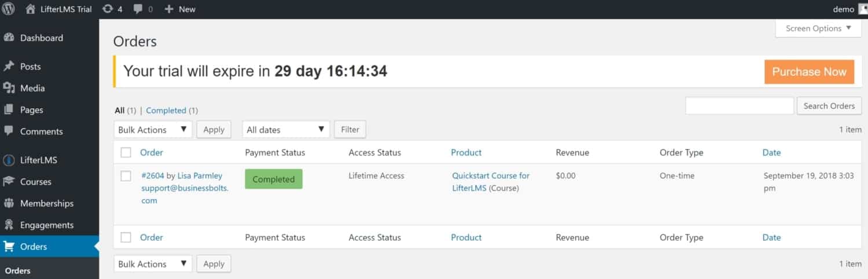The width and height of the screenshot is (868, 279).
Task: Open the All dates dropdown
Action: (286, 130)
